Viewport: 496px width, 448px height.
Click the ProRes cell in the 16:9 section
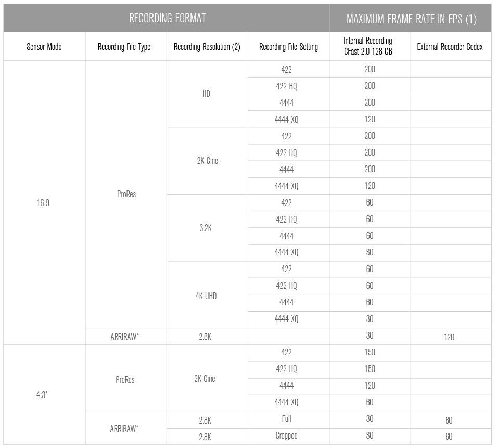point(126,195)
